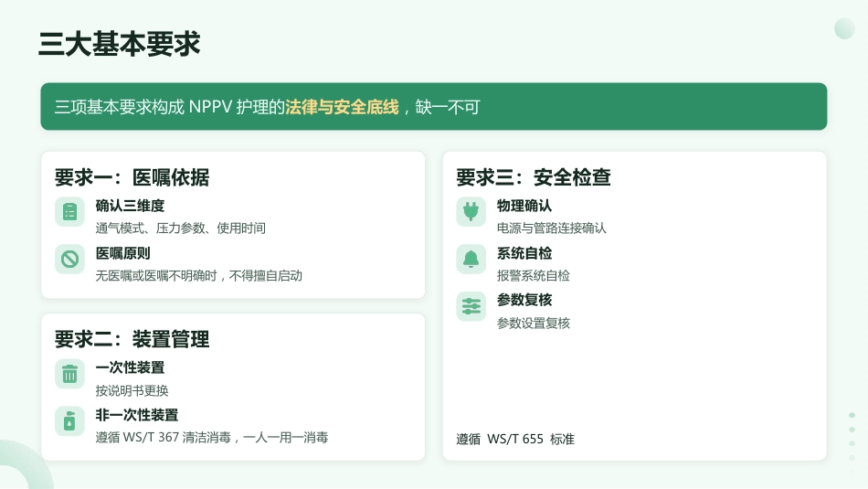
Task: Click the subheading 医嘱原则
Action: [x=123, y=253]
